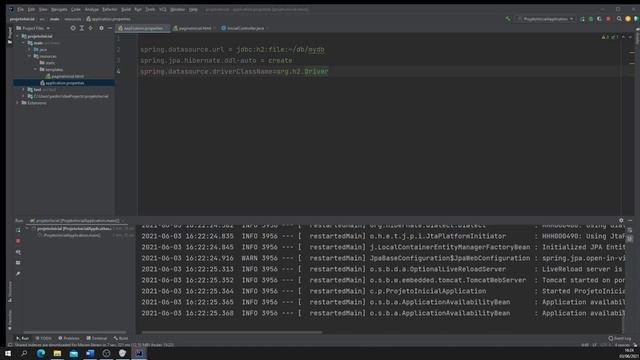Collapse the resources folder node
The width and height of the screenshot is (640, 360).
tap(29, 56)
